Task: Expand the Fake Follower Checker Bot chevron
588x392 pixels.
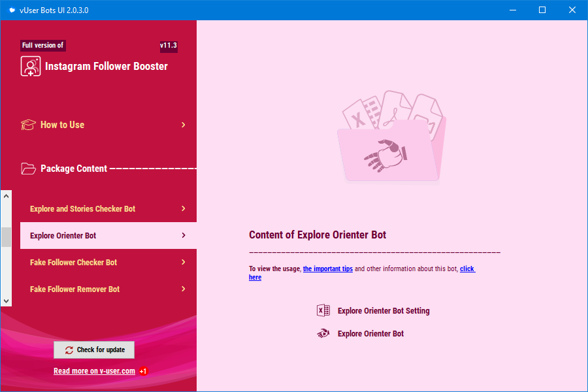Action: pyautogui.click(x=184, y=262)
